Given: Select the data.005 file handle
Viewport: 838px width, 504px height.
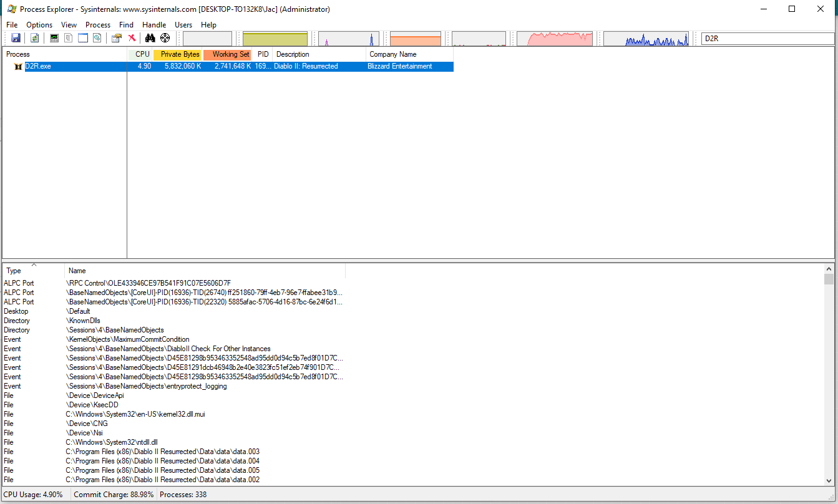Looking at the screenshot, I should point(163,470).
